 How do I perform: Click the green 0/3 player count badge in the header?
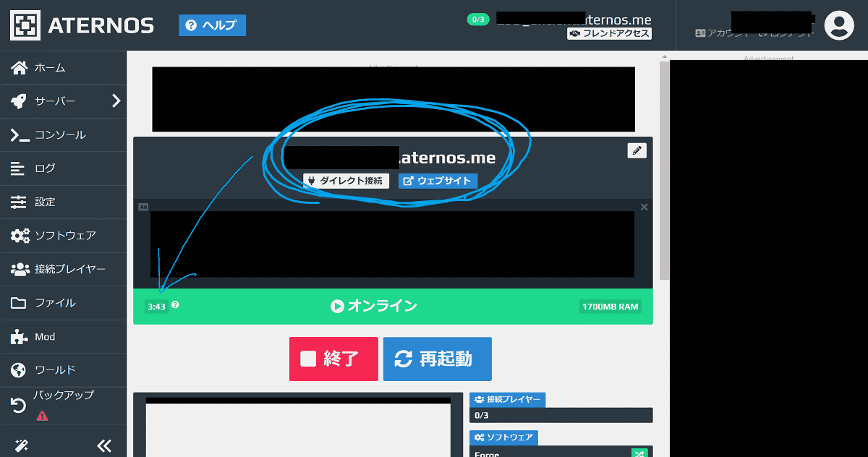[x=478, y=20]
